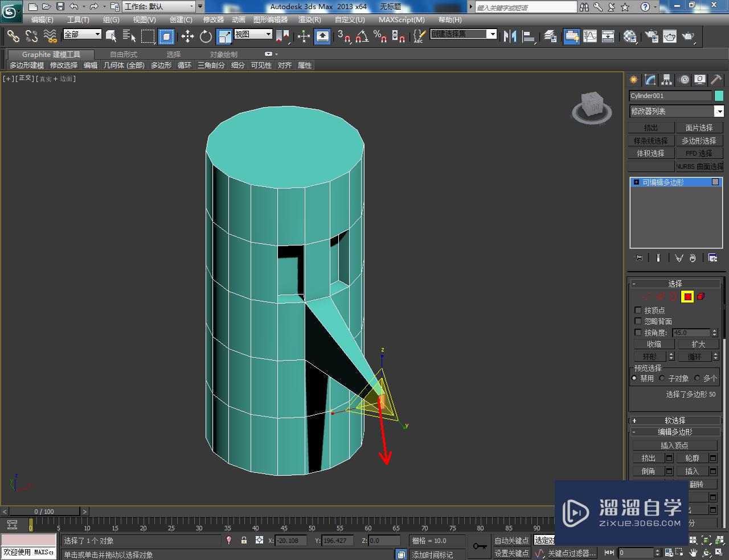Click the ViewCube navigation widget
The width and height of the screenshot is (729, 560).
(x=592, y=108)
